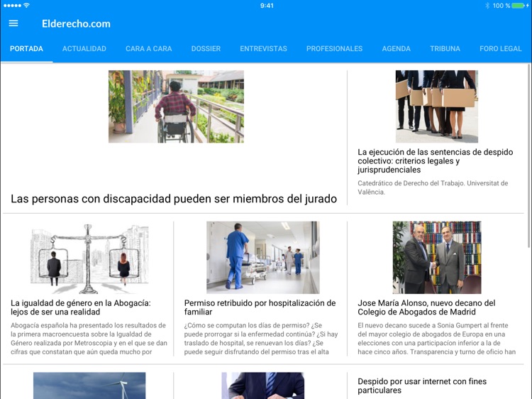Open article Despido por usar internet
The height and width of the screenshot is (399, 532).
(x=422, y=386)
